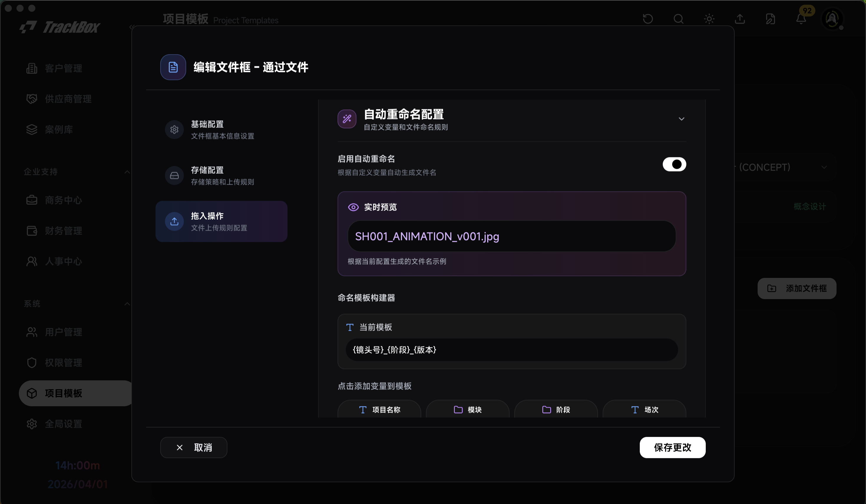Collapse the 企业支持 sidebar group
Viewport: 866px width, 504px height.
tap(127, 172)
